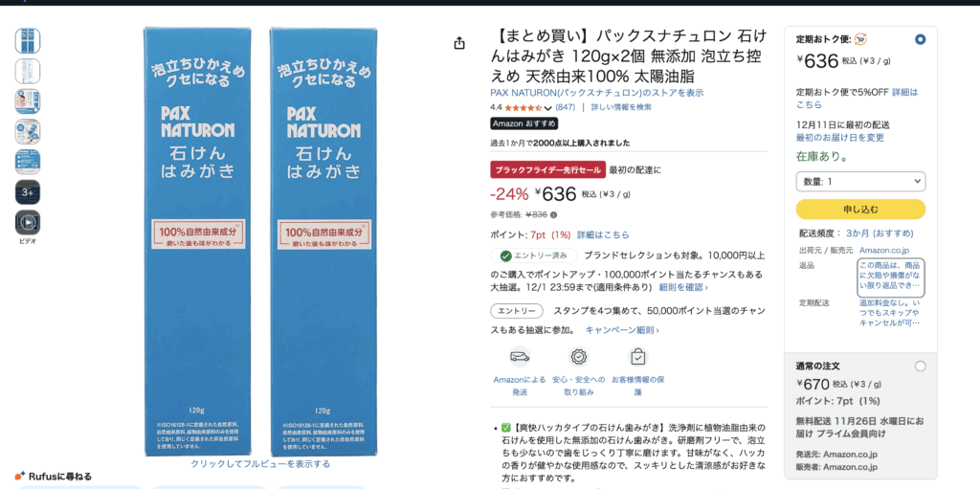Screen dimensions: 980x489
Task: Click the yellow 申し込む button
Action: point(860,210)
